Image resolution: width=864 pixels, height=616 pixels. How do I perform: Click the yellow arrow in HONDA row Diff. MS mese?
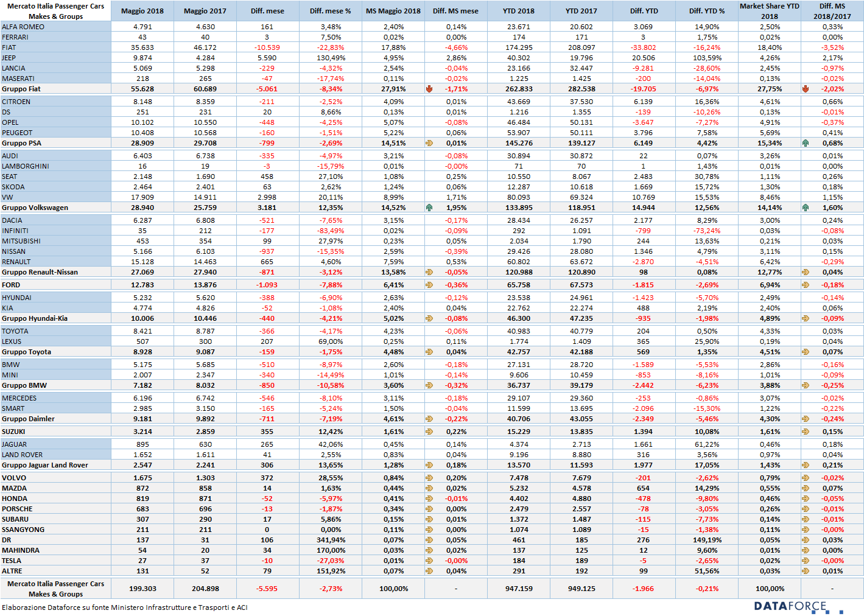click(429, 499)
